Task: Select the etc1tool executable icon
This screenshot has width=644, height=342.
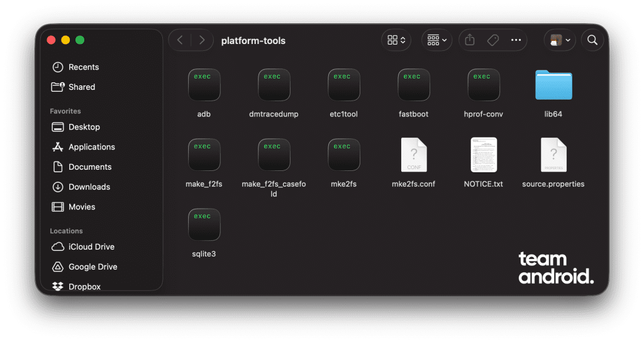Action: tap(344, 85)
